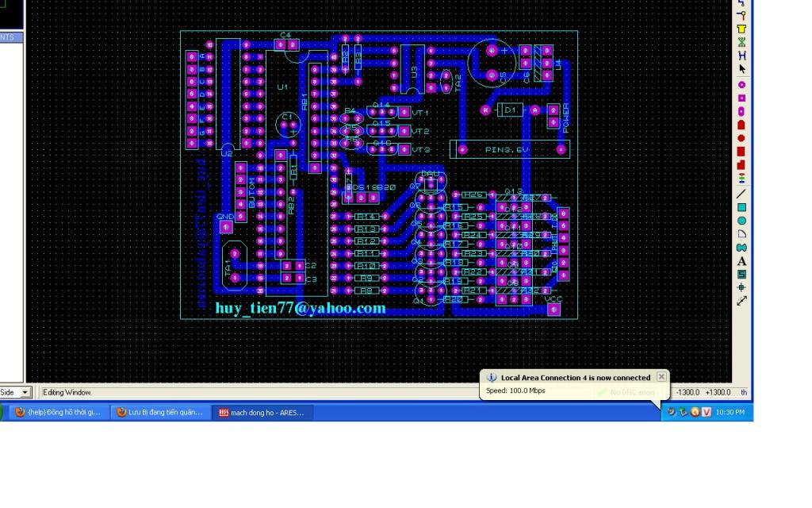Pick the black arrow selection tool
The height and width of the screenshot is (508, 812).
[741, 69]
